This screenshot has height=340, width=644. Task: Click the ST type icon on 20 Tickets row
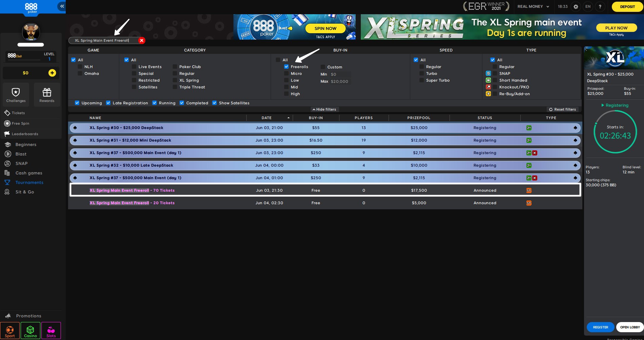(x=529, y=203)
